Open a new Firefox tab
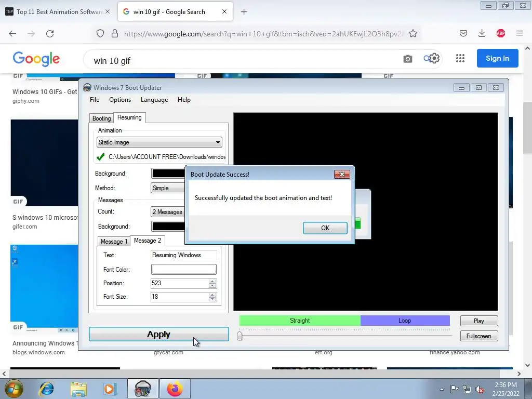 click(x=244, y=12)
